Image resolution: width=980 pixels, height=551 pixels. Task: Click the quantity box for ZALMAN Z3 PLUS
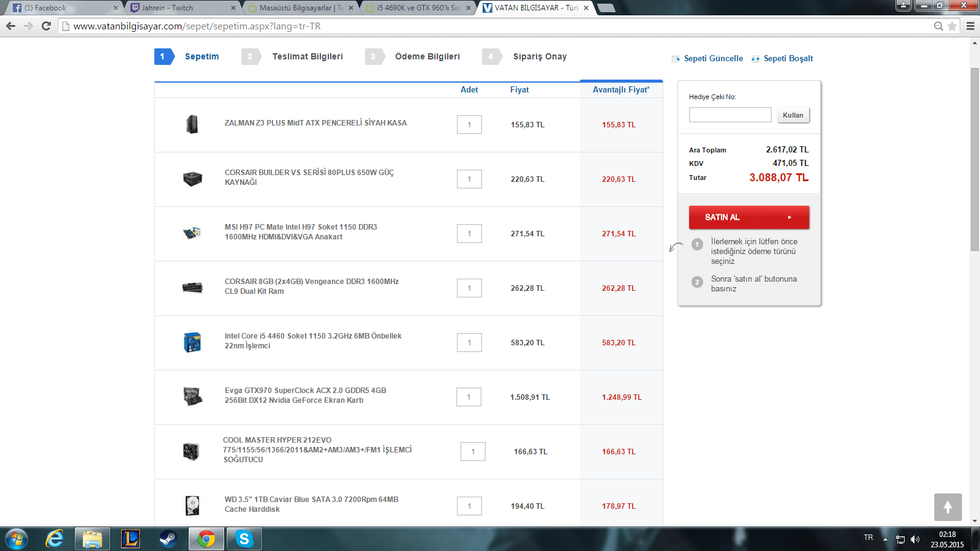(469, 124)
